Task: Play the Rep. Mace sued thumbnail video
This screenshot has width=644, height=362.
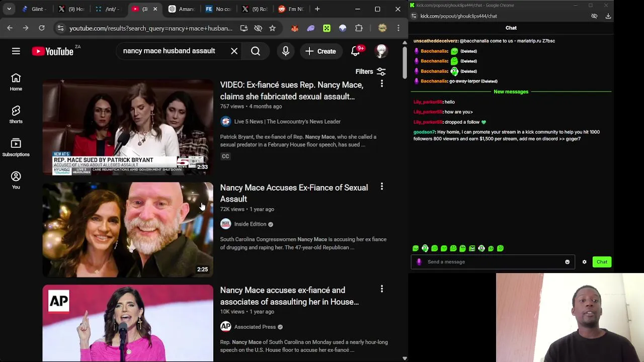Action: 128,127
